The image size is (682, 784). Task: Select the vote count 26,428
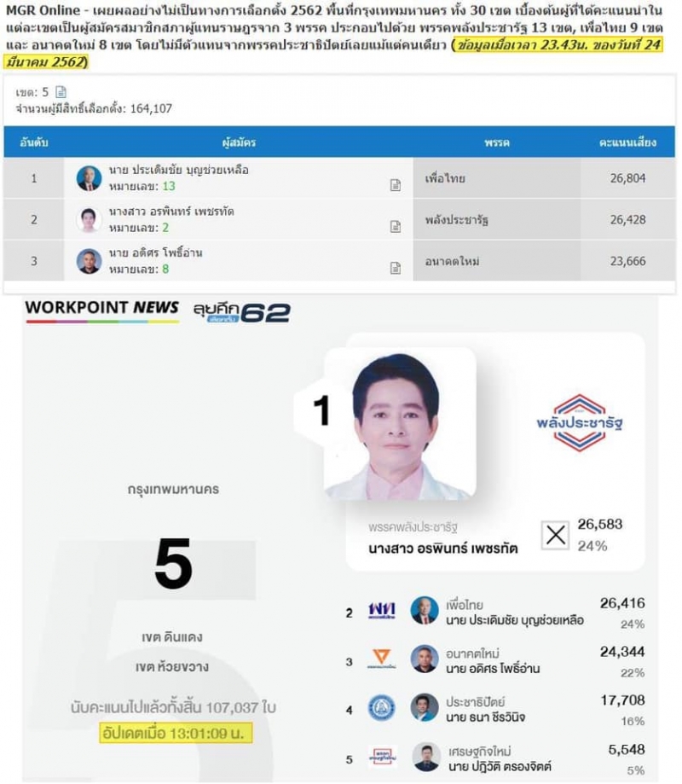[627, 220]
